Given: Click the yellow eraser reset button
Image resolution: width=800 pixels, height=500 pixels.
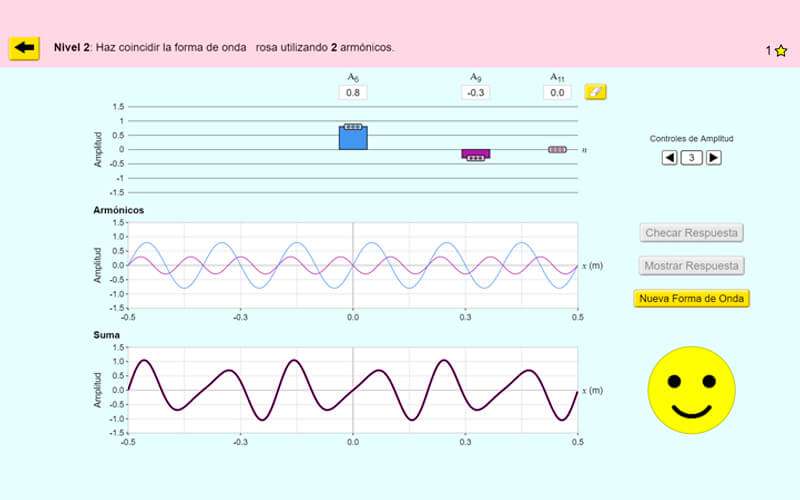Looking at the screenshot, I should point(595,92).
